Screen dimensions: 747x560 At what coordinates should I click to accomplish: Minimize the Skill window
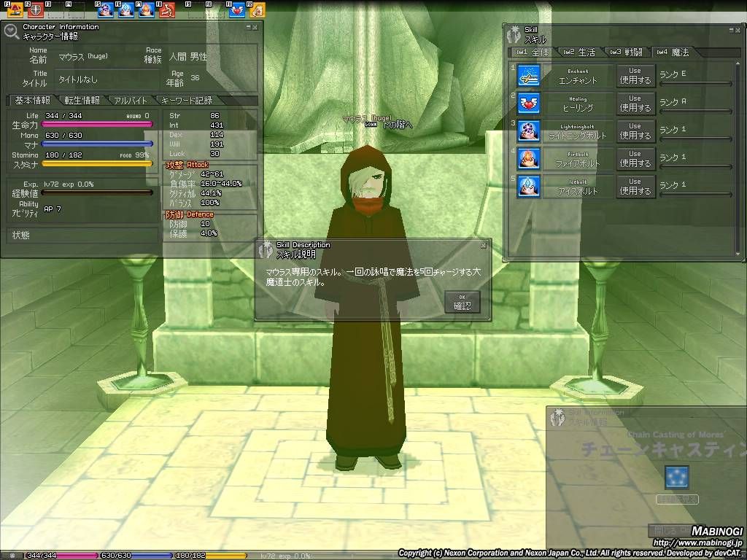pos(730,29)
